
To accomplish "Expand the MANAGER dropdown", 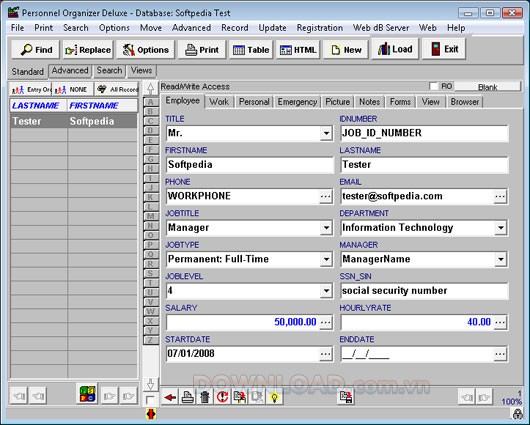I will [x=501, y=259].
